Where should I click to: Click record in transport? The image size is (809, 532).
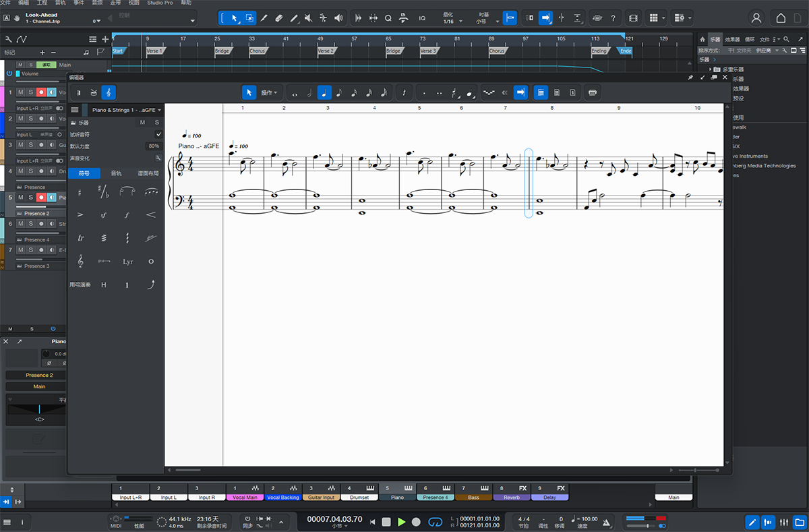pos(416,522)
